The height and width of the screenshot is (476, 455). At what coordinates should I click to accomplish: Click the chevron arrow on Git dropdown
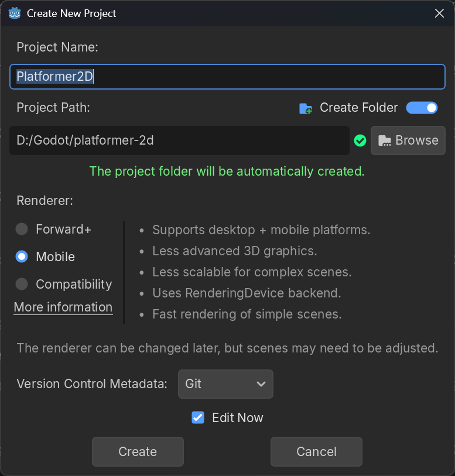click(x=261, y=384)
